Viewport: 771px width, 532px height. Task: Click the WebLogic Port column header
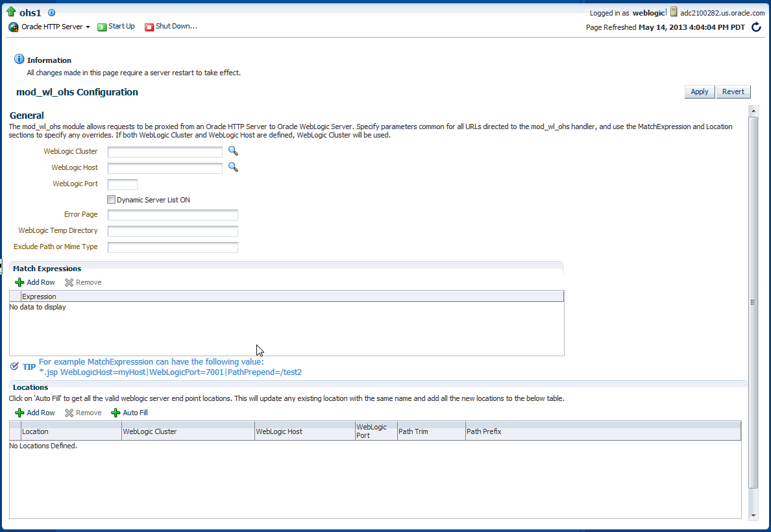[376, 431]
